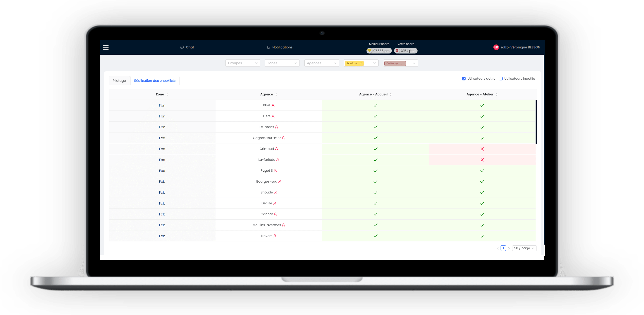
Task: Select page 1 in pagination
Action: point(503,248)
